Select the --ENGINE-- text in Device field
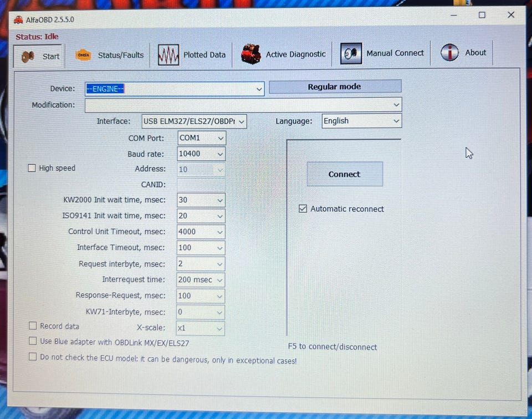This screenshot has width=532, height=419. (105, 89)
